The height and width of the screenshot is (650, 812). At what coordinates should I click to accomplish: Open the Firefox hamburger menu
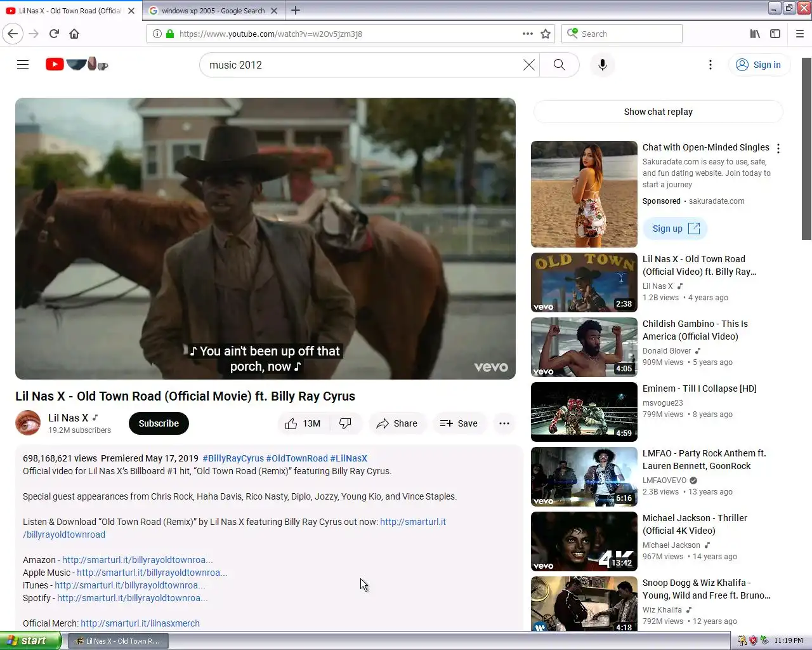point(800,34)
